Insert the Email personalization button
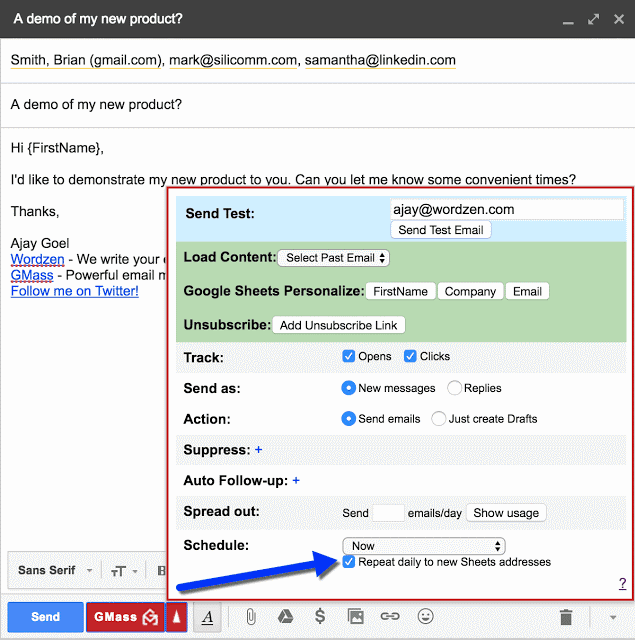 [x=527, y=291]
